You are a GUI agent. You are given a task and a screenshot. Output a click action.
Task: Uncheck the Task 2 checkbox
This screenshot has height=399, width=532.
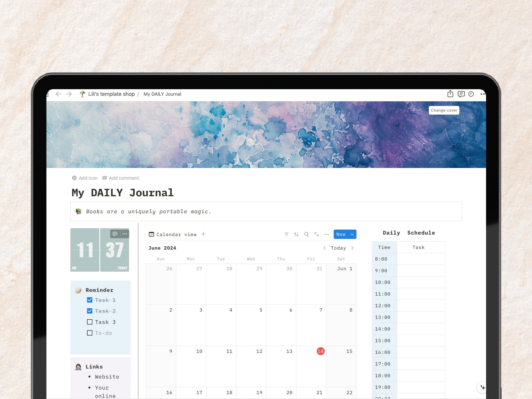(x=90, y=311)
